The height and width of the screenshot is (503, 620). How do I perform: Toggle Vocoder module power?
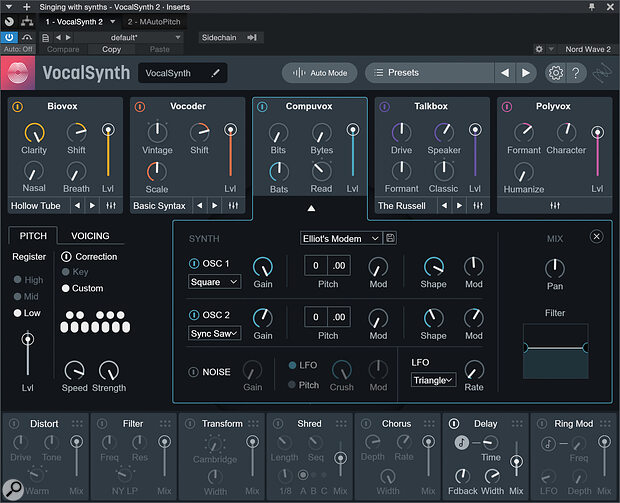coord(140,106)
